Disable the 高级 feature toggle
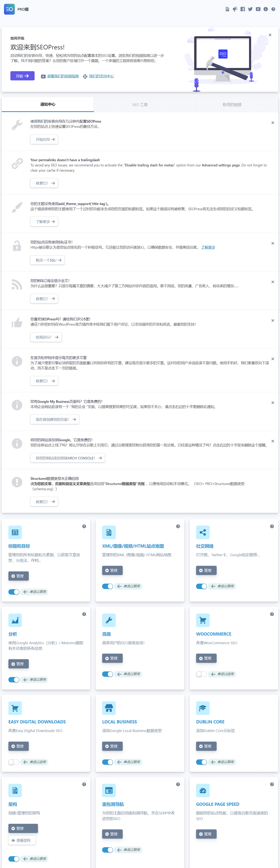 coord(108,674)
